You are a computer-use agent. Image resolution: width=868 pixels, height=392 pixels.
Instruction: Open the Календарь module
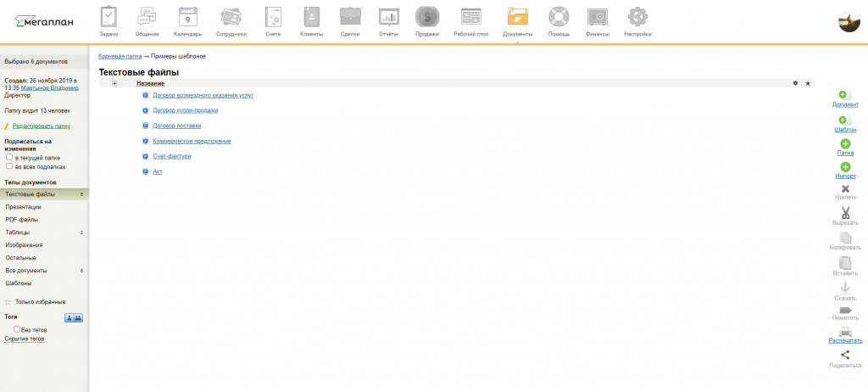[187, 17]
